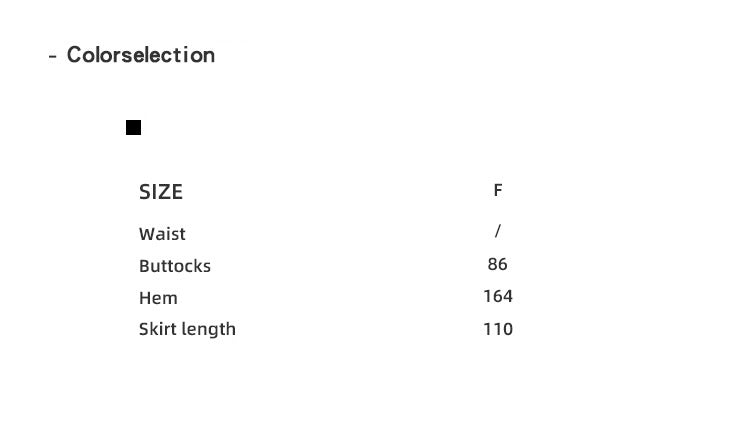Click the Hem row label
The image size is (750, 422).
pyautogui.click(x=158, y=298)
